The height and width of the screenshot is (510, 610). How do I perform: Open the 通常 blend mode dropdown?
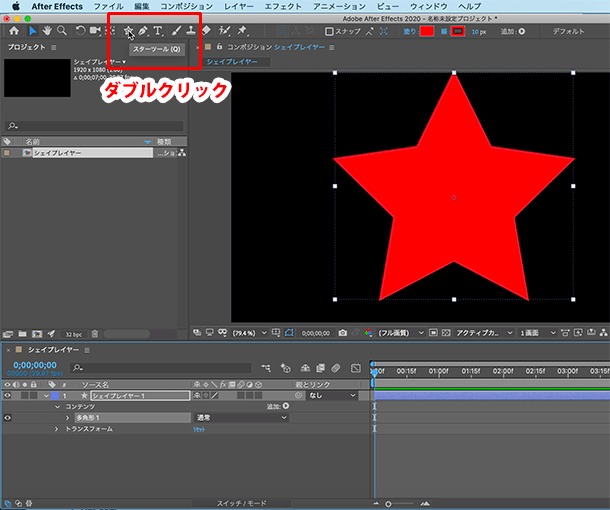click(241, 418)
